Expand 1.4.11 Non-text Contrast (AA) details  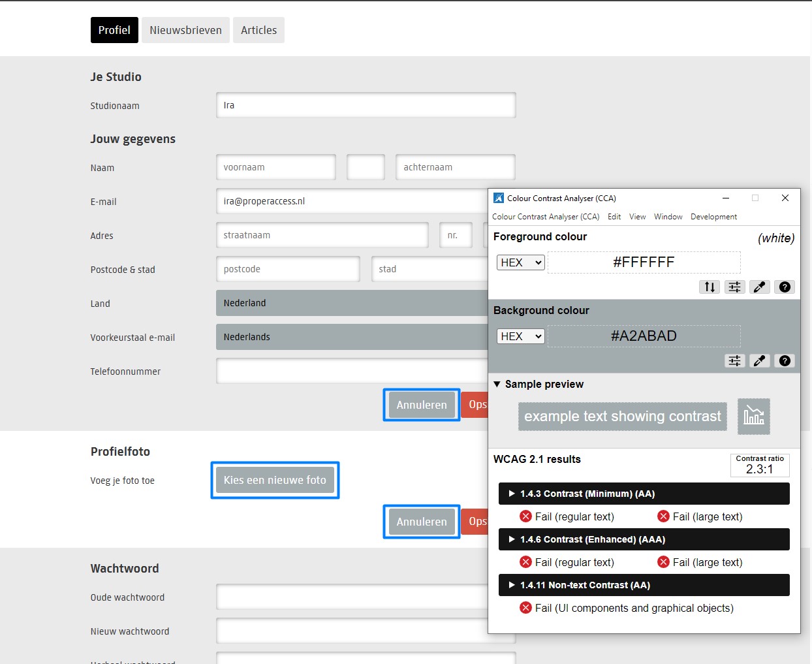point(512,585)
